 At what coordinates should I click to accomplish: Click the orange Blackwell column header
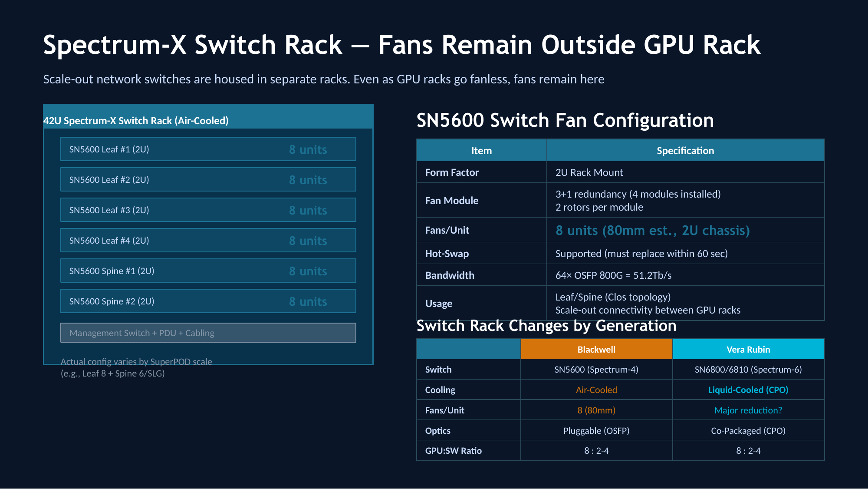tap(596, 349)
